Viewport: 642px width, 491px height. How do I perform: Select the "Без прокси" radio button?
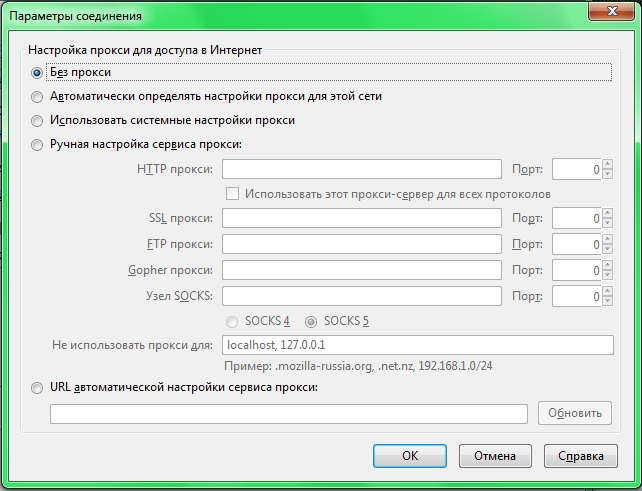[x=37, y=73]
